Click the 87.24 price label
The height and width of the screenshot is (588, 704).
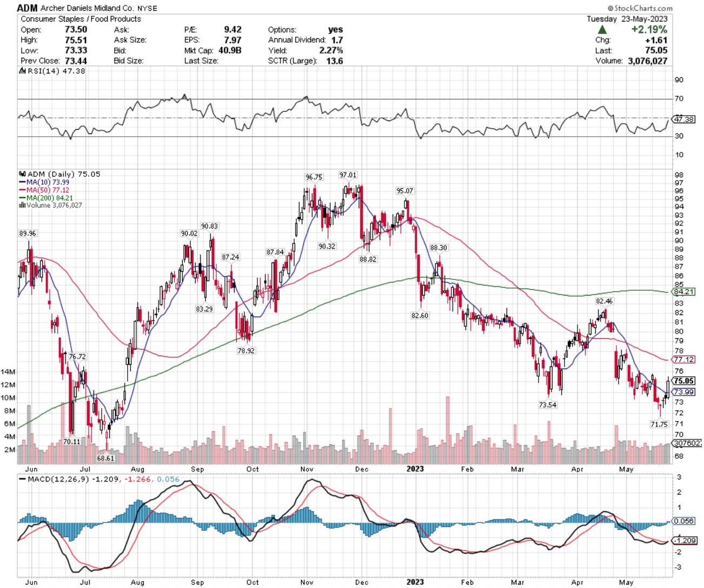coord(230,257)
